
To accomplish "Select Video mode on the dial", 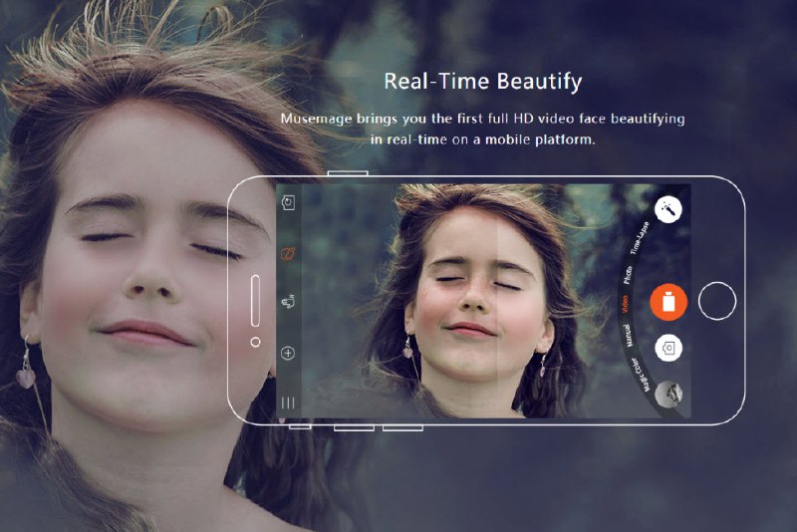I will coord(625,307).
